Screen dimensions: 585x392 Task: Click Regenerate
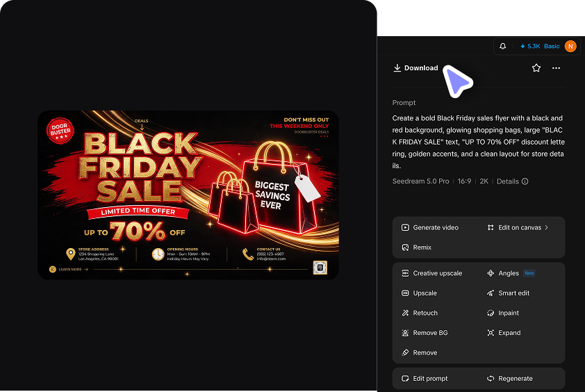510,379
